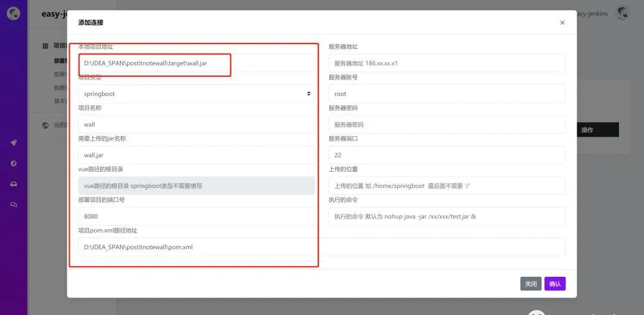Click the disabled vue路径的根目录 field

[197, 186]
